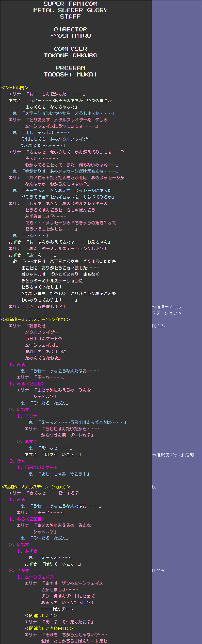Click the option "3. 行く"
This screenshot has width=202, height=644.
17,461
